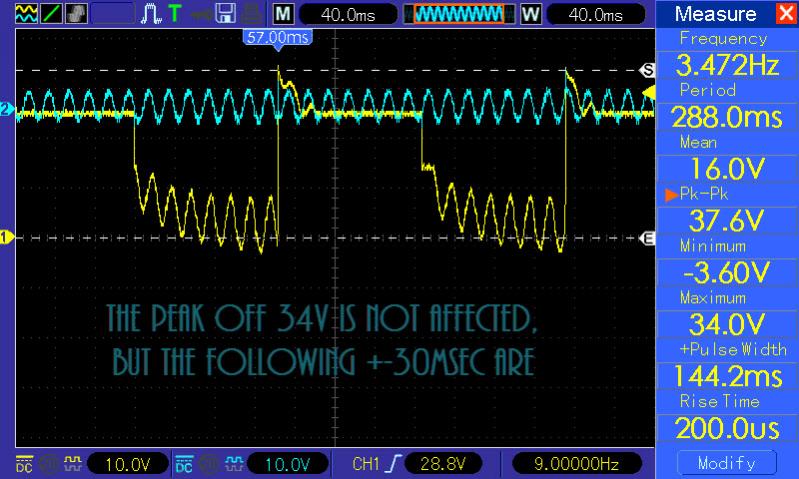Select the Period measurement label
Image resolution: width=799 pixels, height=479 pixels.
[x=708, y=90]
